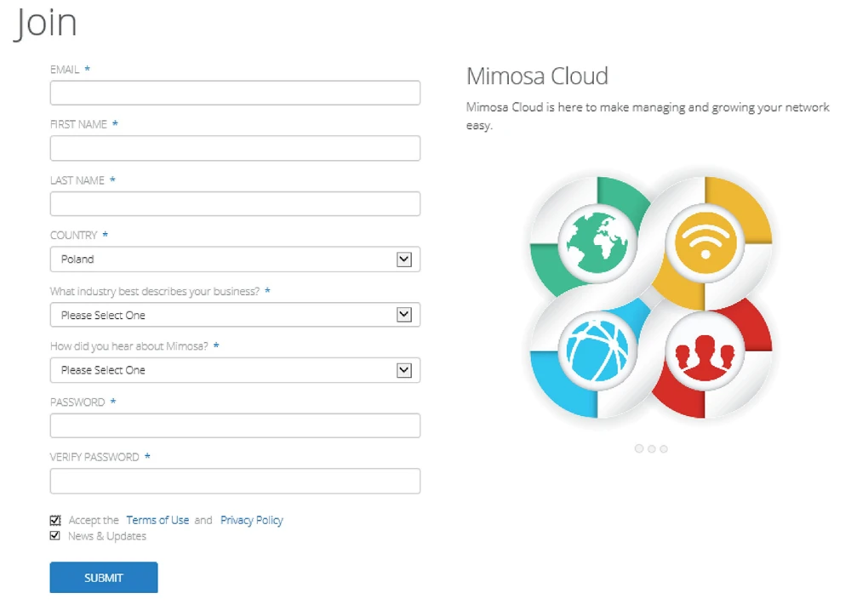Viewport: 851px width, 616px height.
Task: Focus the First Name text field
Action: pos(235,148)
